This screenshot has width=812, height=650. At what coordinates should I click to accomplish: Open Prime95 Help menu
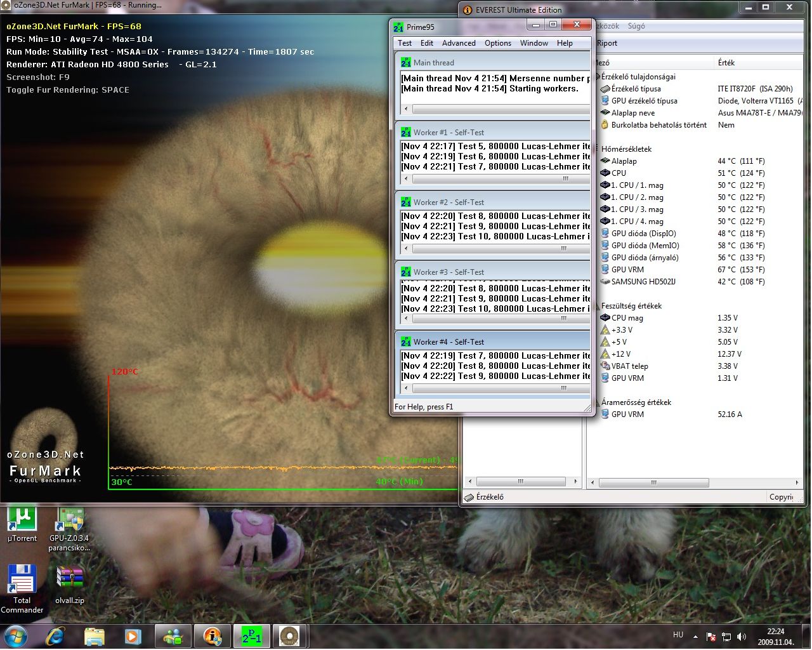click(x=565, y=43)
